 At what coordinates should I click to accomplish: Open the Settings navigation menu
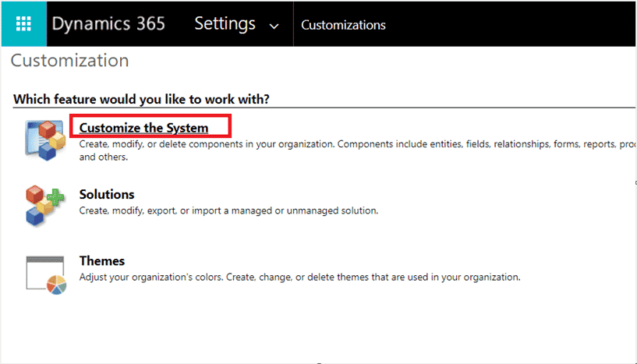(225, 23)
